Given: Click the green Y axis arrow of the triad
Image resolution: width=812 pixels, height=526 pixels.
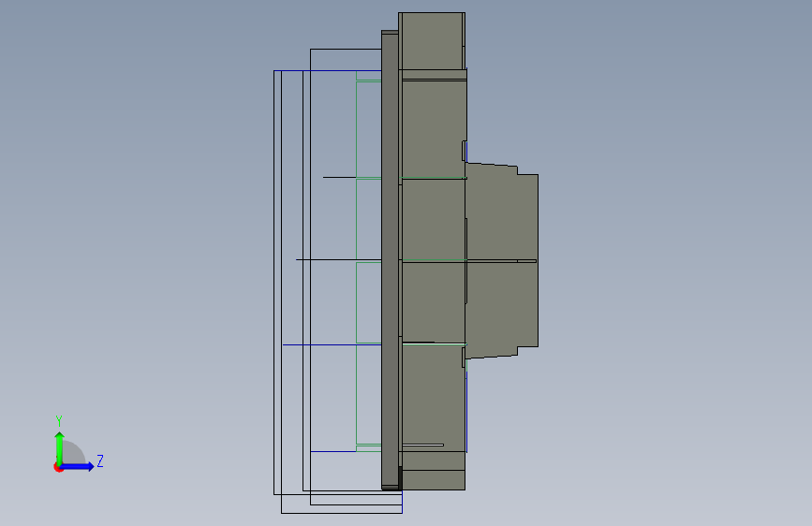Looking at the screenshot, I should 59,448.
